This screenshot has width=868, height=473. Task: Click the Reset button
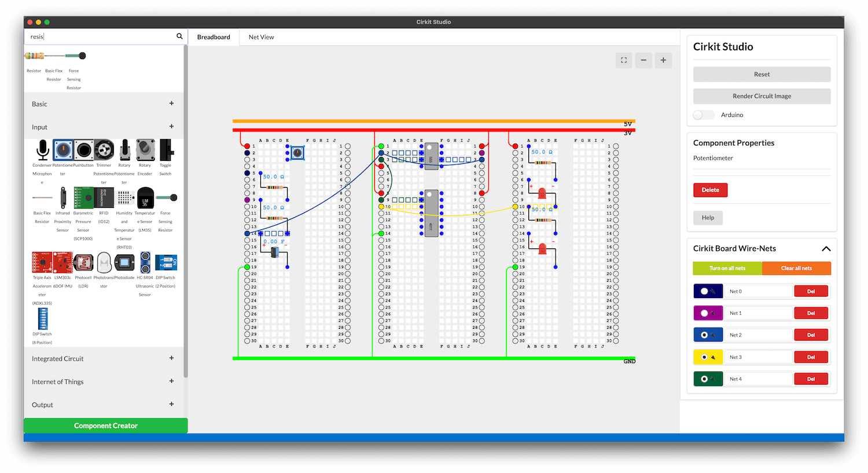point(762,74)
